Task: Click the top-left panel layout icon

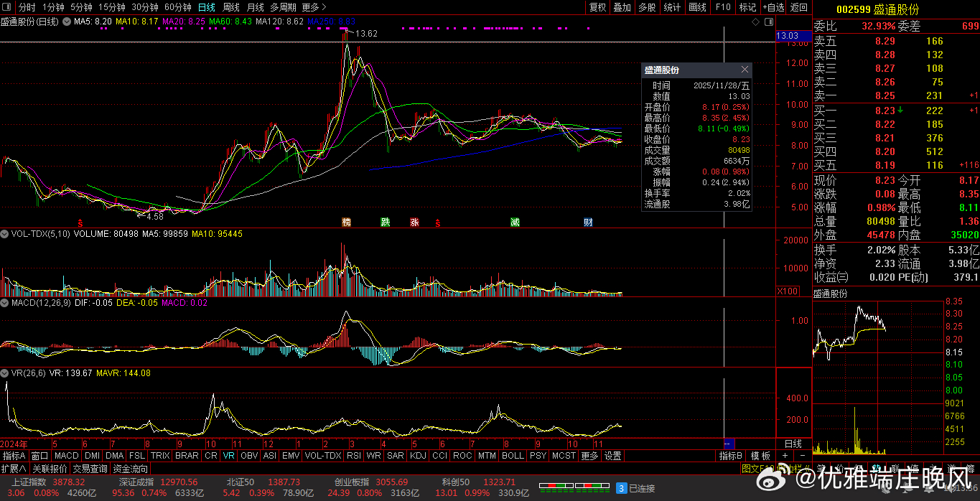Action: [7, 7]
